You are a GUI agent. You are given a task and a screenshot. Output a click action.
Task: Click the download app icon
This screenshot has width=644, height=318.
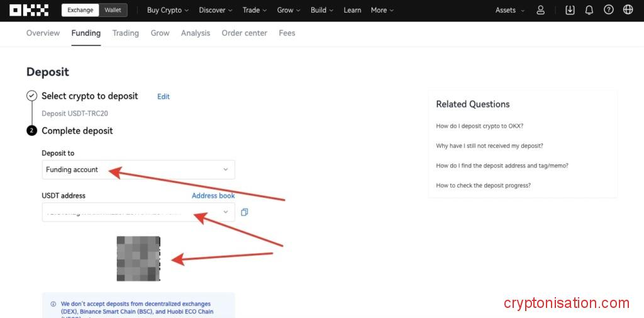(x=570, y=10)
